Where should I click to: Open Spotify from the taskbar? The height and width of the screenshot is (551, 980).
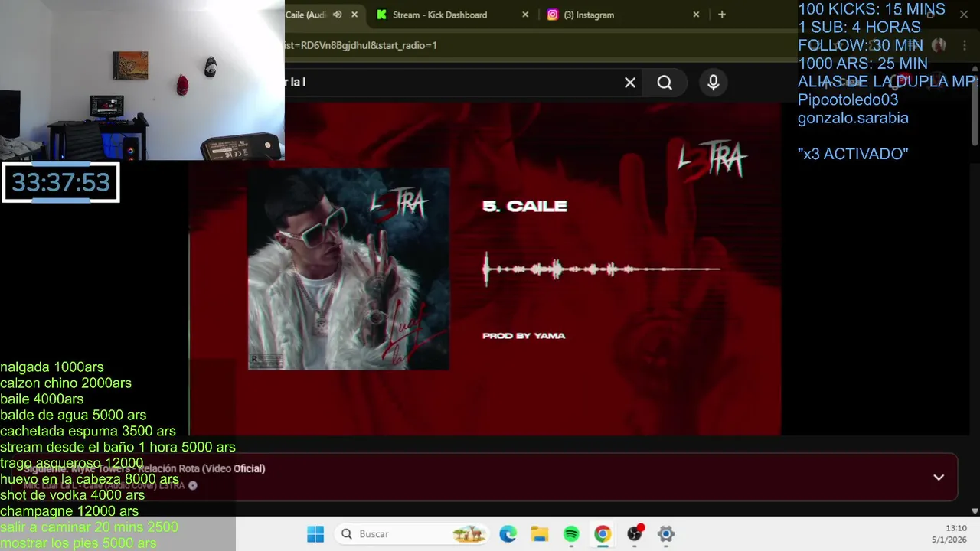571,534
